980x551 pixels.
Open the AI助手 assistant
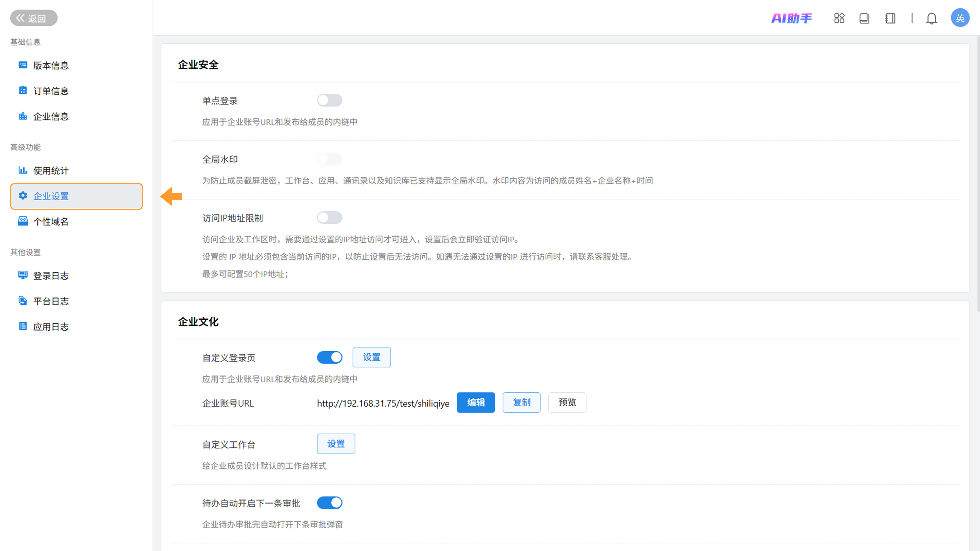(x=791, y=18)
